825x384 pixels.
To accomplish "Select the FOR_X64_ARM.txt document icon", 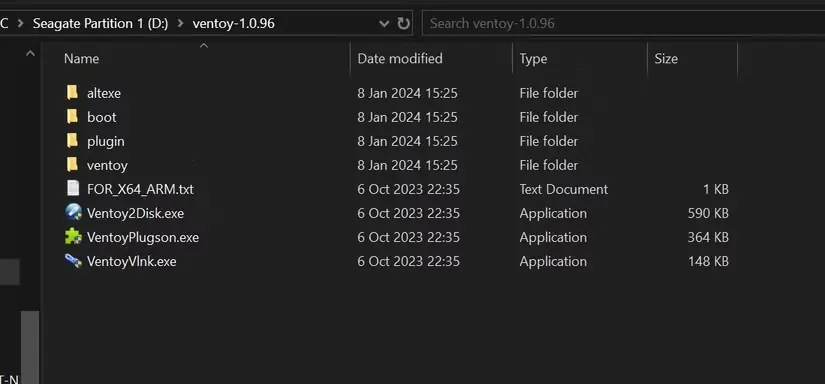I will (x=73, y=189).
